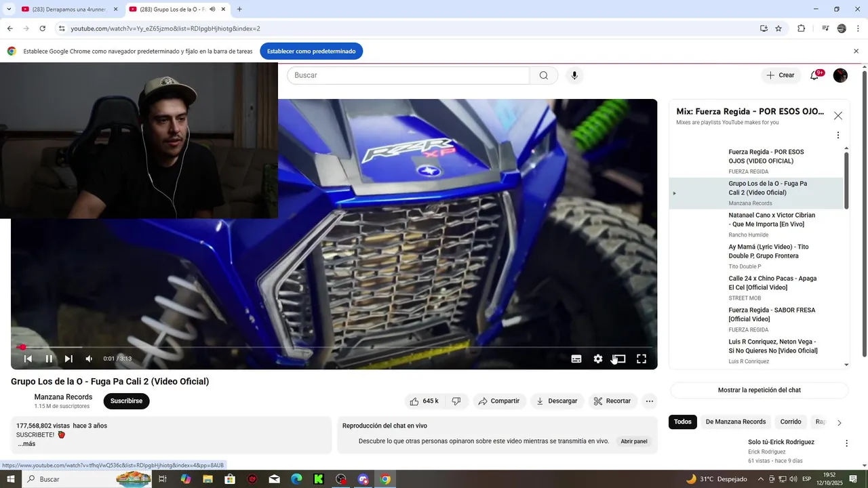
Task: Open a new Chrome tab
Action: (239, 9)
